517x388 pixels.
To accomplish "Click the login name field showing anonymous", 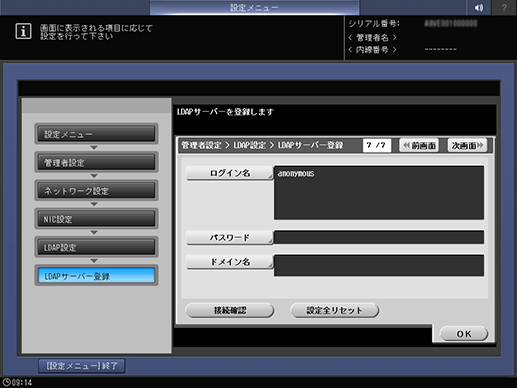I will (x=379, y=193).
